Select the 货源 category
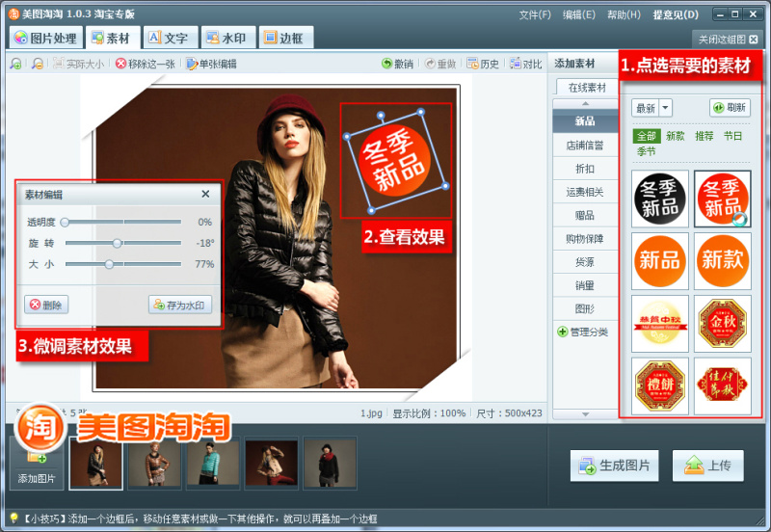 pos(585,262)
